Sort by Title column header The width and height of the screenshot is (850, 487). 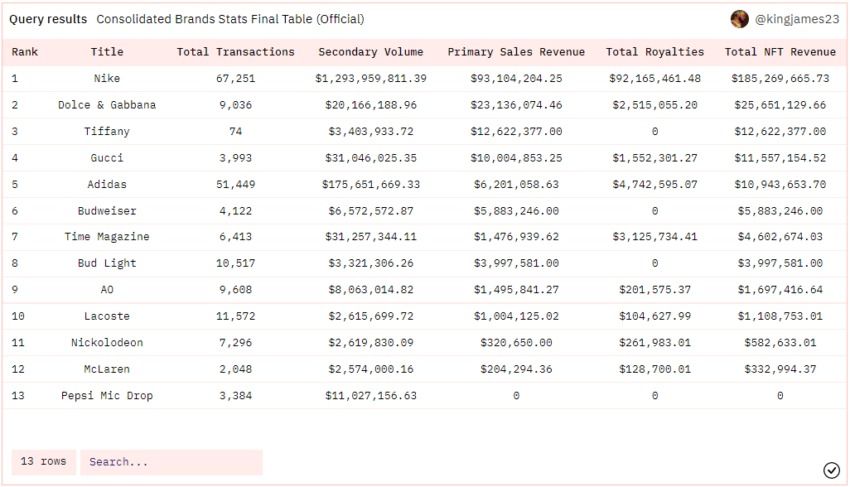[x=107, y=52]
